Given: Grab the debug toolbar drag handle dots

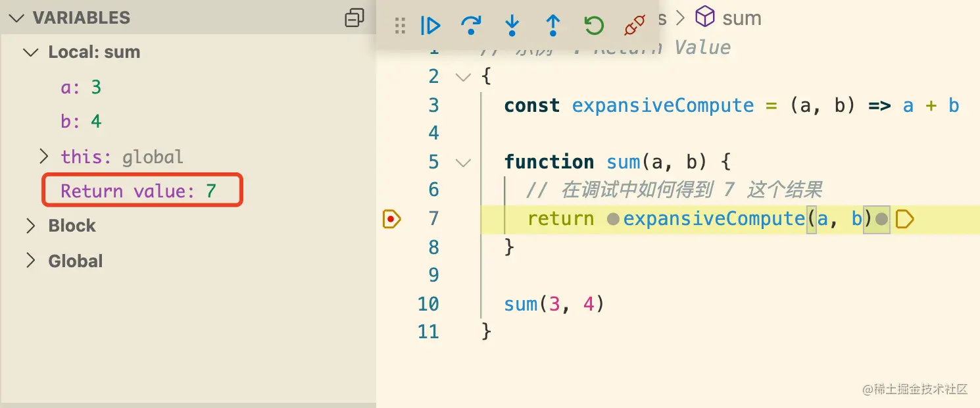Looking at the screenshot, I should click(x=400, y=25).
